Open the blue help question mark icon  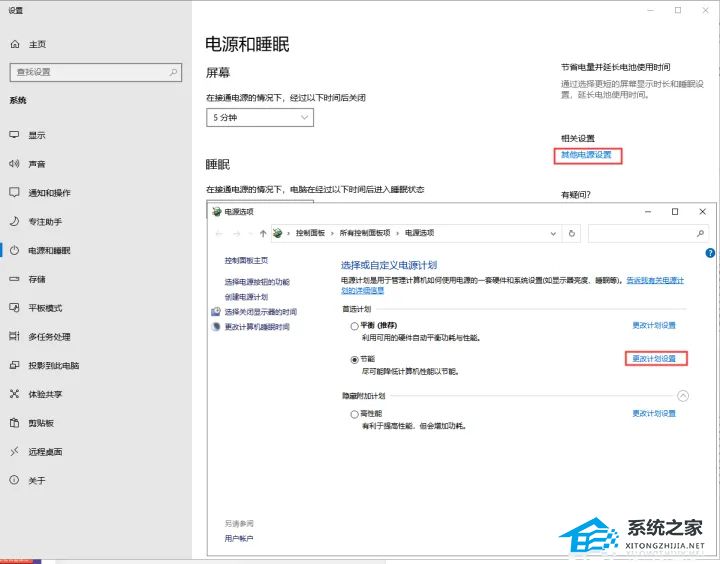pyautogui.click(x=710, y=253)
